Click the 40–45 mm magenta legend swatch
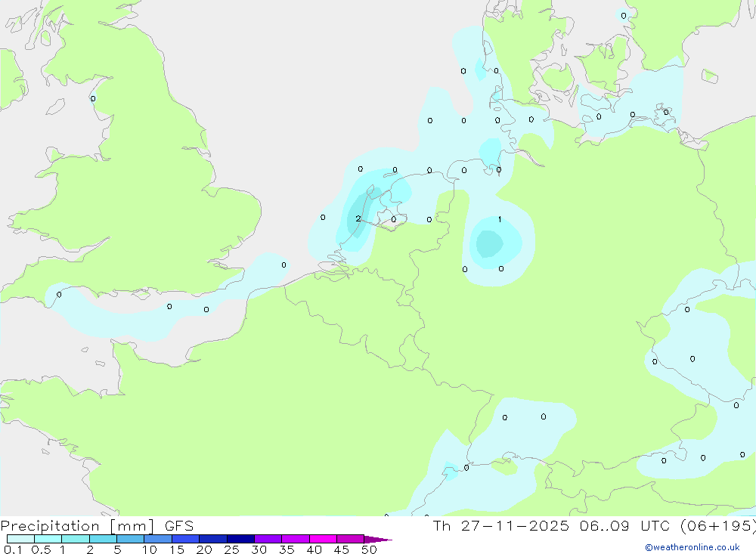Image resolution: width=756 pixels, height=554 pixels. pos(323,539)
